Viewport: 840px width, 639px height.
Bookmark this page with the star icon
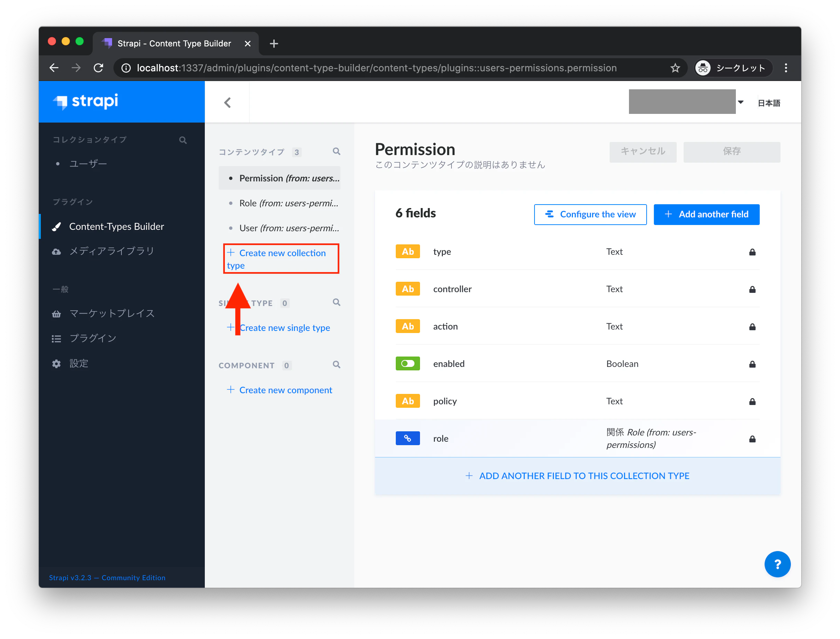[x=675, y=68]
